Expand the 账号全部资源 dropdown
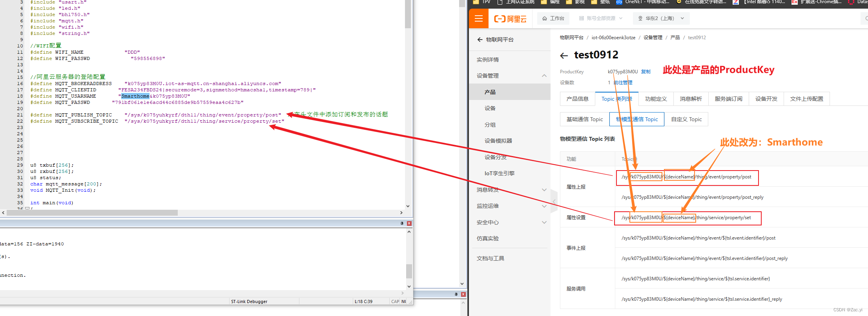 click(x=601, y=18)
